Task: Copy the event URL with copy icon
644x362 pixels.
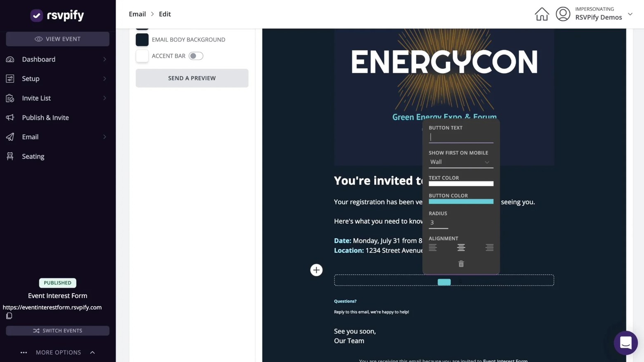Action: pyautogui.click(x=9, y=316)
